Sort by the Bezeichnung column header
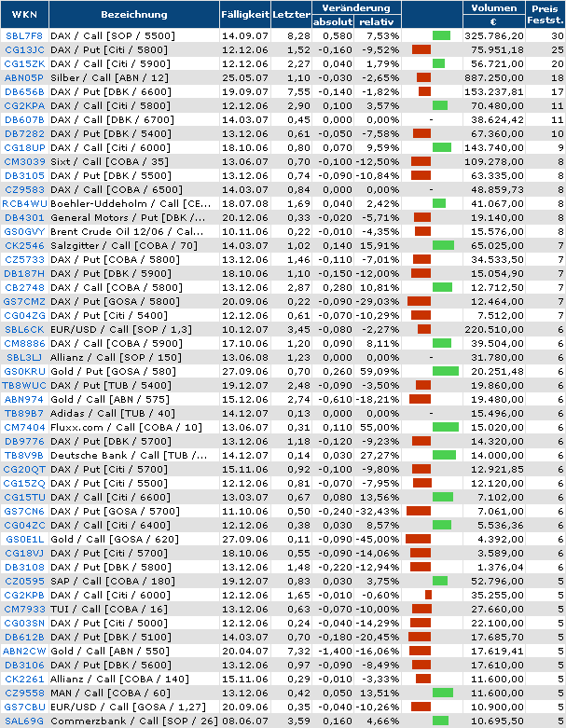 pos(133,14)
